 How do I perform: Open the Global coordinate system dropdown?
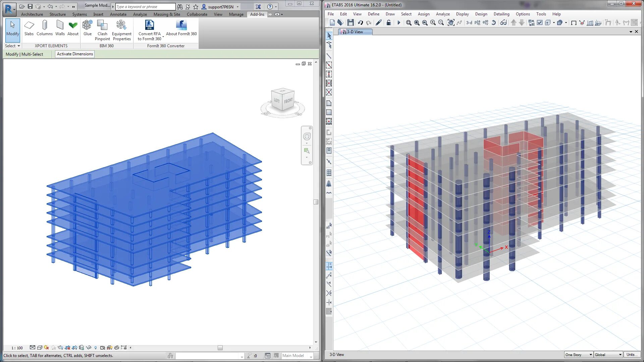608,355
